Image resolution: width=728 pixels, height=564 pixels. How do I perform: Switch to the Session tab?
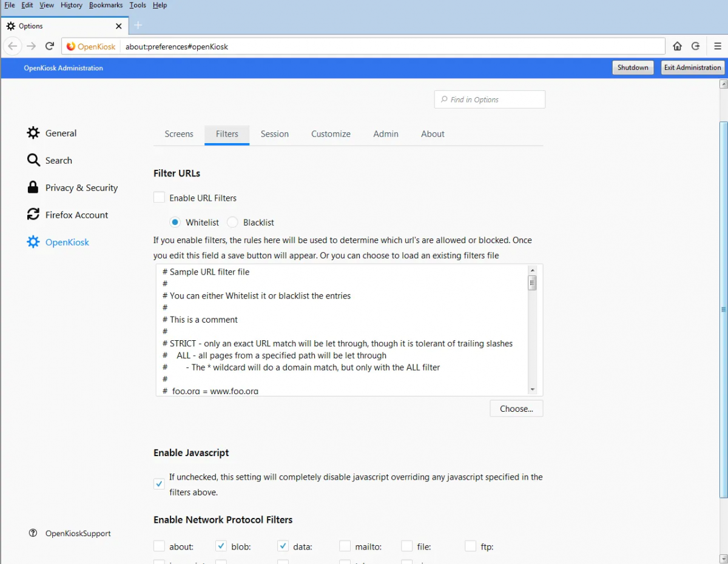[274, 134]
